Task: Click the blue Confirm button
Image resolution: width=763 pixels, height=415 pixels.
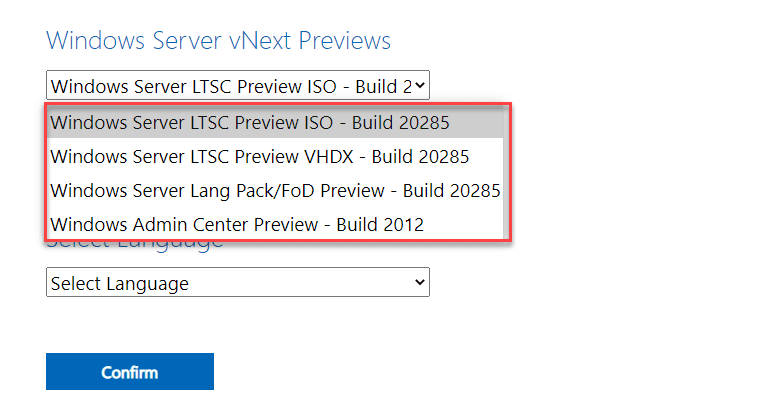Action: [130, 372]
